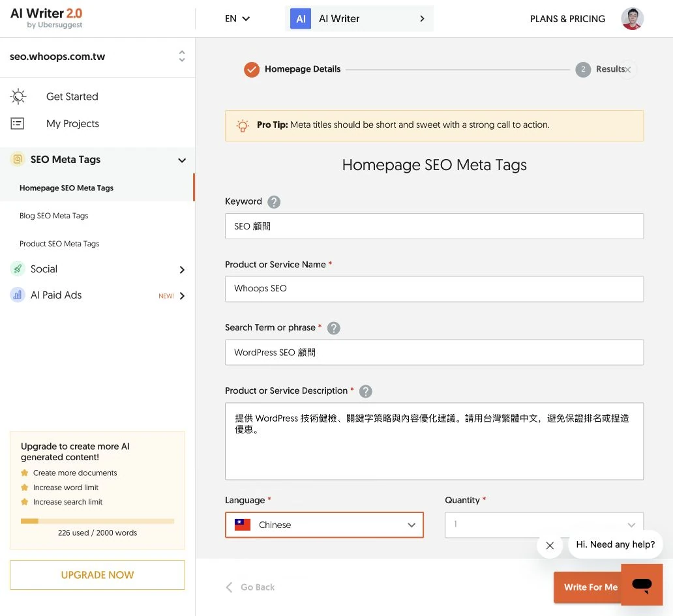Open the AI Writer tool switcher arrow
673x616 pixels.
coord(422,18)
